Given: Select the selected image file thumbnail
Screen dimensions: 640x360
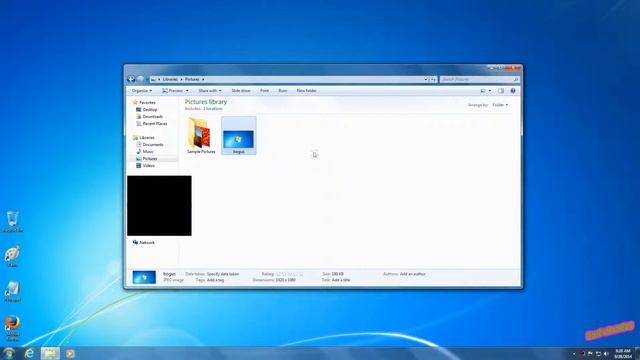Looking at the screenshot, I should (x=239, y=136).
